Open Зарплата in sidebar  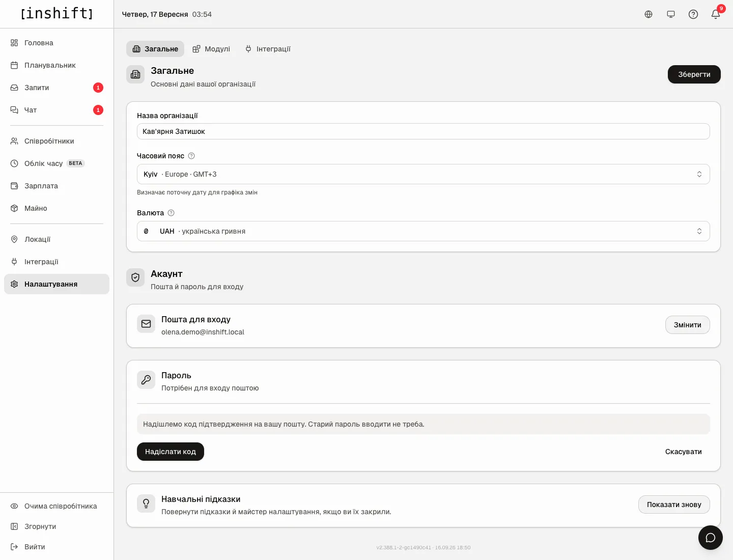(x=57, y=186)
